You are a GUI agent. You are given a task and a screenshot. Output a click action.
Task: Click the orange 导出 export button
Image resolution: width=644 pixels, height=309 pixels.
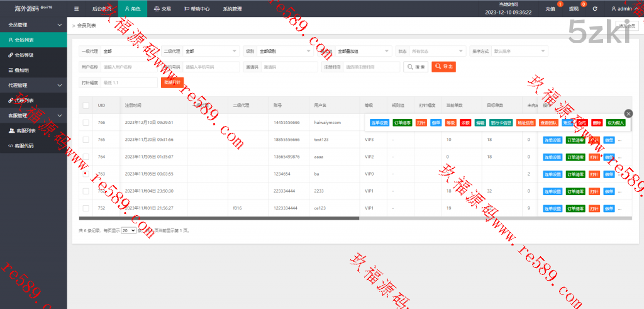[x=443, y=66]
